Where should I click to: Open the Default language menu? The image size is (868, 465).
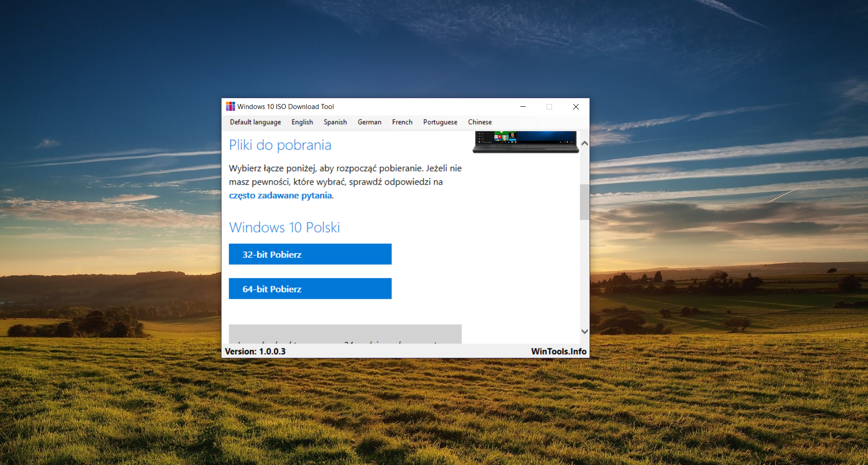(255, 122)
